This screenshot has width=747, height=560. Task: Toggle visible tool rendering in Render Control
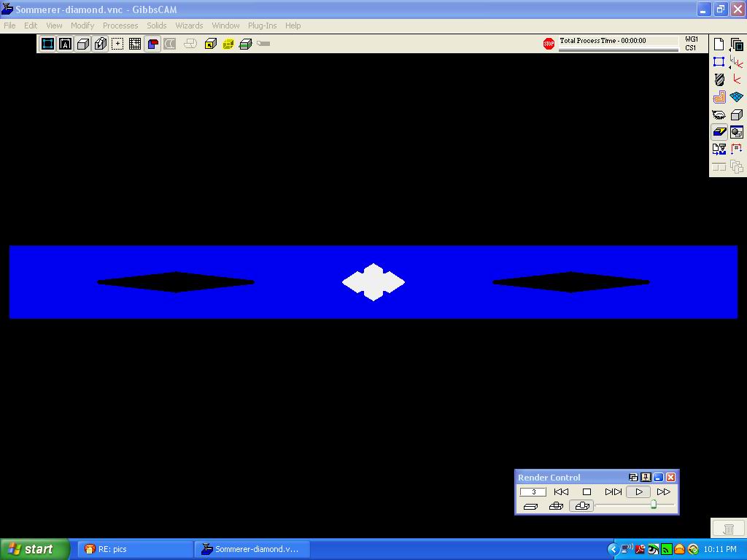pyautogui.click(x=556, y=506)
